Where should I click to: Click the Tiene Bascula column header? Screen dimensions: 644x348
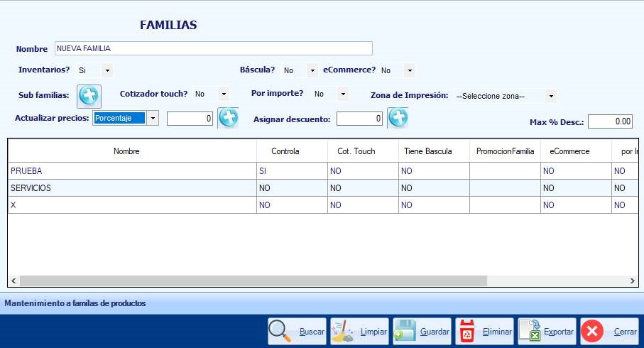[x=434, y=151]
